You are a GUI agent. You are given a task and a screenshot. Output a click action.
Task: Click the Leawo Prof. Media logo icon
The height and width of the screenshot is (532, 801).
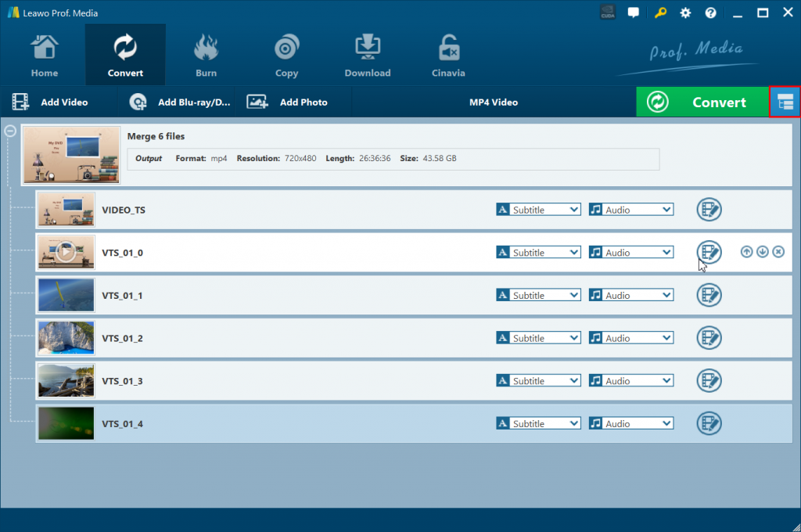pyautogui.click(x=13, y=13)
